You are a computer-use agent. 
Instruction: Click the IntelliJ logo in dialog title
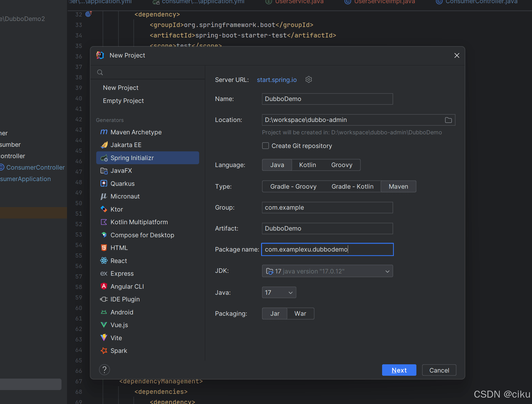click(x=100, y=55)
